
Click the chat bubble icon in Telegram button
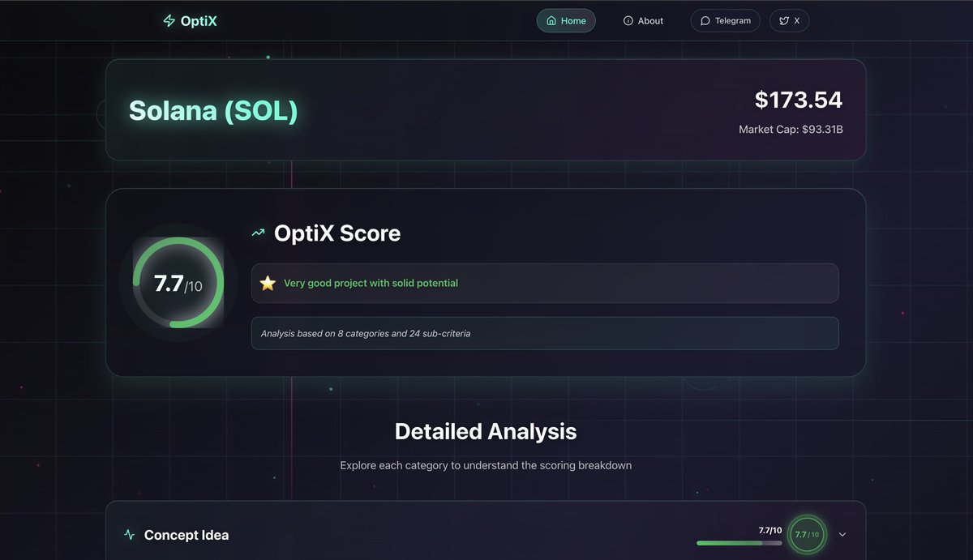pos(705,21)
